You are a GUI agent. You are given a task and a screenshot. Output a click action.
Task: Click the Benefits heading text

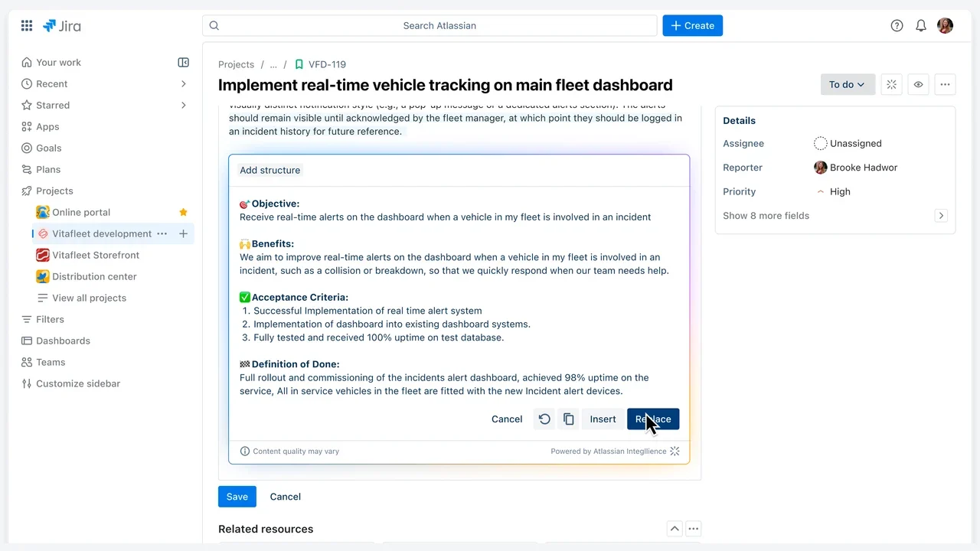[x=273, y=243]
